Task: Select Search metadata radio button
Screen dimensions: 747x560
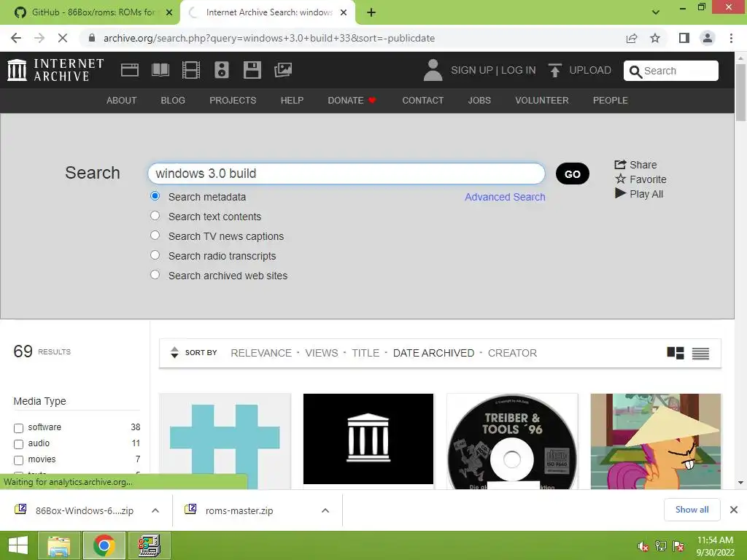Action: tap(155, 196)
